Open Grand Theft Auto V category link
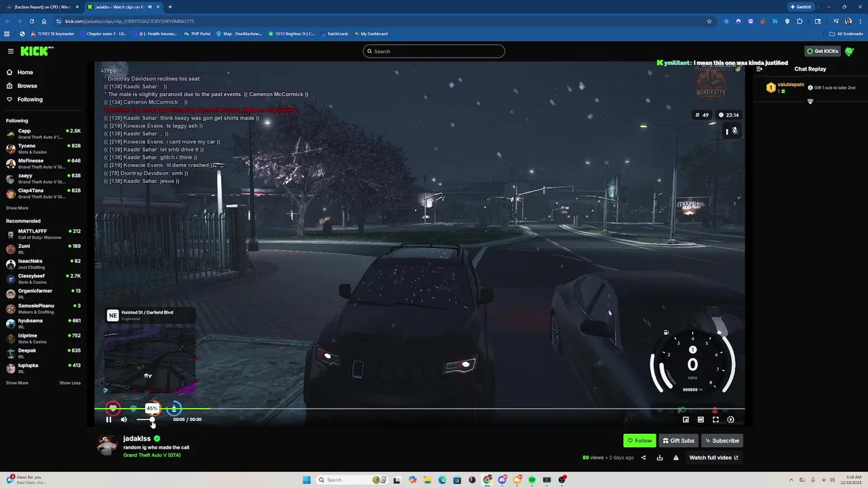 pyautogui.click(x=152, y=455)
